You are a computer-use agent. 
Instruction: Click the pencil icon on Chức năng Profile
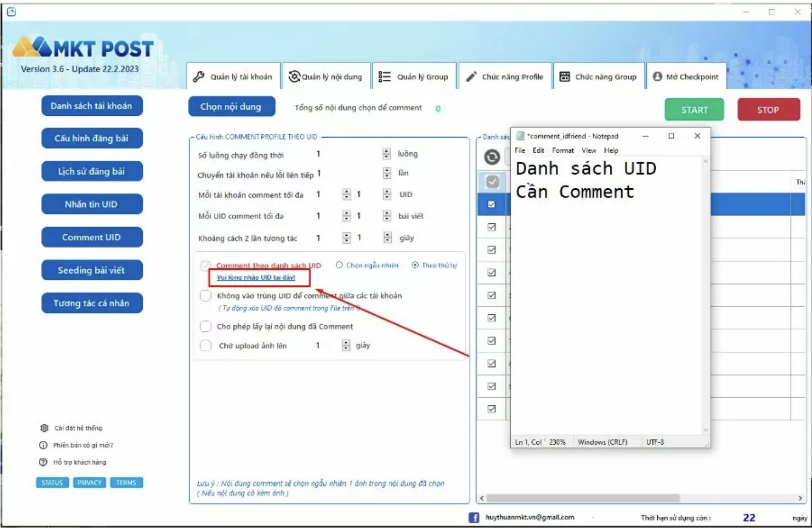tap(471, 77)
